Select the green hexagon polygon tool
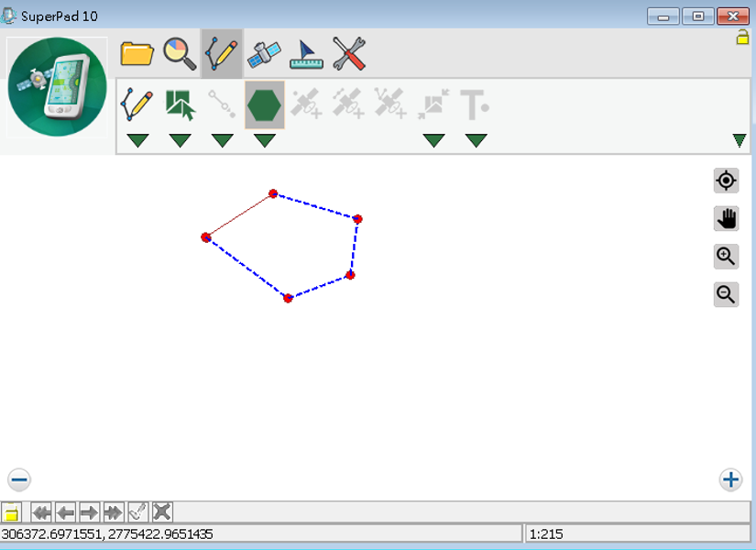This screenshot has width=756, height=550. click(x=264, y=104)
